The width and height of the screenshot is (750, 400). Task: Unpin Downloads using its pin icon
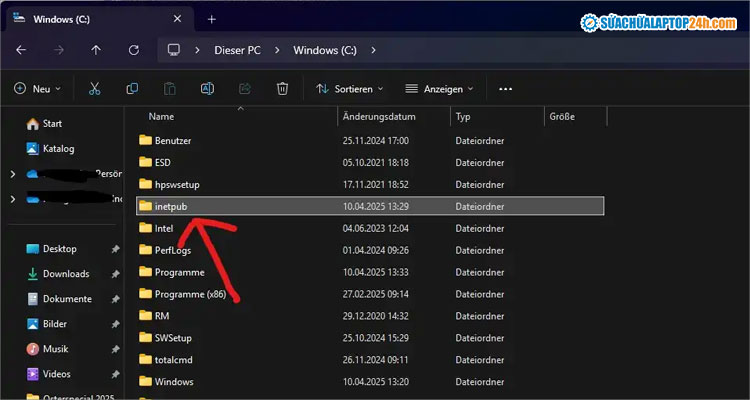point(115,274)
